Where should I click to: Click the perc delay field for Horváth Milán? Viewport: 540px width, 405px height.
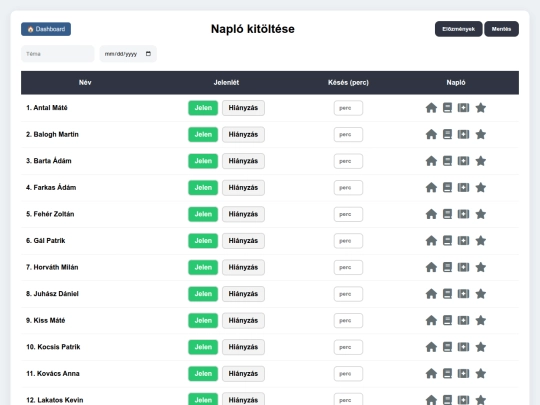click(348, 267)
